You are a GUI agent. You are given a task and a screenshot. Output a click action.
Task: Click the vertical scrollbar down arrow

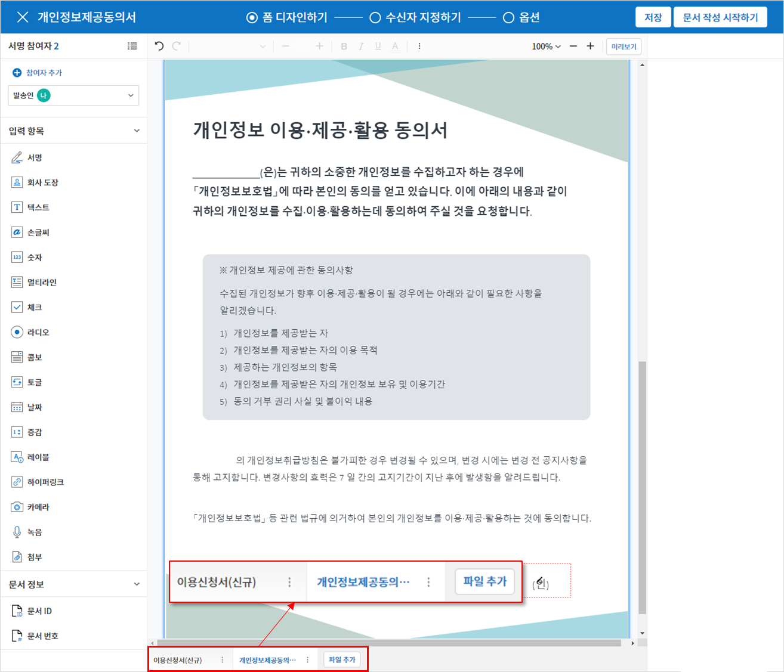point(642,633)
